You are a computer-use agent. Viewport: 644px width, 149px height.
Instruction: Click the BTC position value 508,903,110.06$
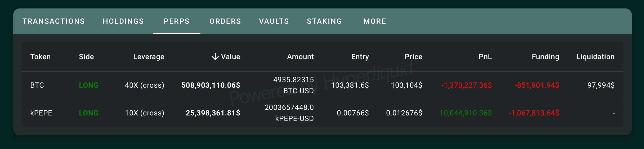click(211, 85)
